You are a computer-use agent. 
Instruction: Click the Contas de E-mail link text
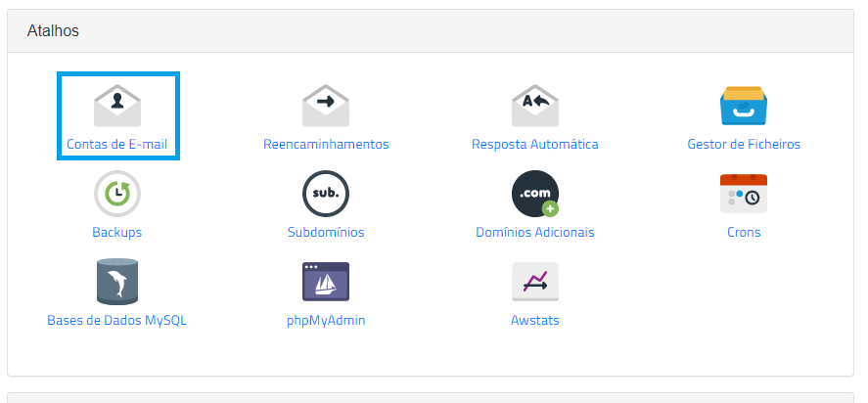pyautogui.click(x=116, y=145)
